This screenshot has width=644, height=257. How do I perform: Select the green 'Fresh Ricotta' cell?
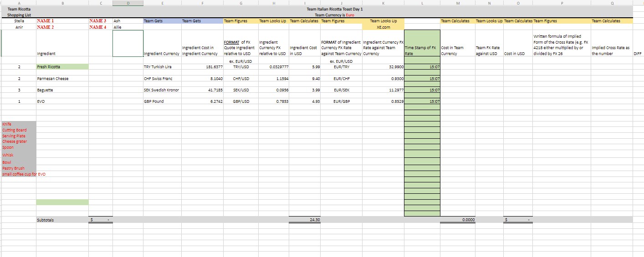point(62,67)
